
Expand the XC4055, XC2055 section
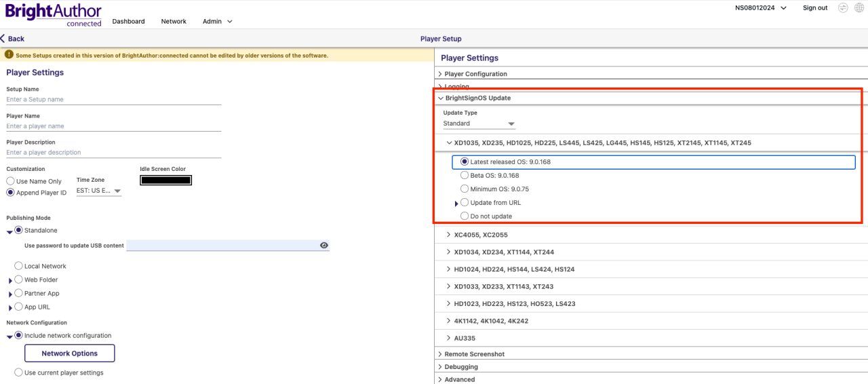tap(449, 235)
